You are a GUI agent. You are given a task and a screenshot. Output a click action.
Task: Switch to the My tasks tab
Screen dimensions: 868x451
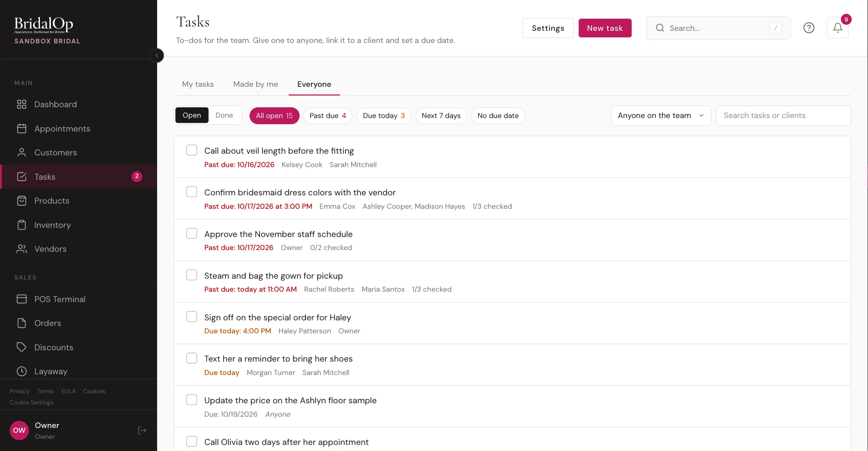coord(198,84)
